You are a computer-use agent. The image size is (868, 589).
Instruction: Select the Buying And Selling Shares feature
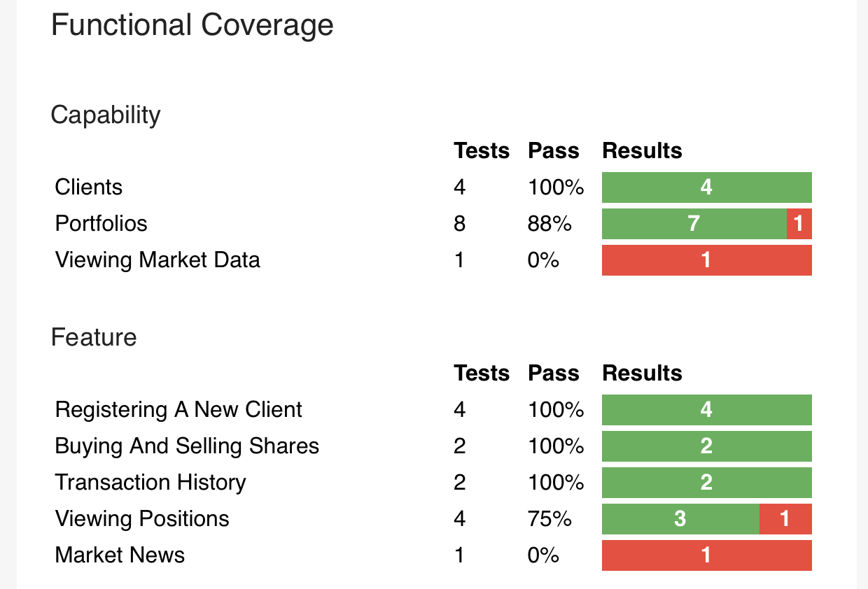pos(187,446)
